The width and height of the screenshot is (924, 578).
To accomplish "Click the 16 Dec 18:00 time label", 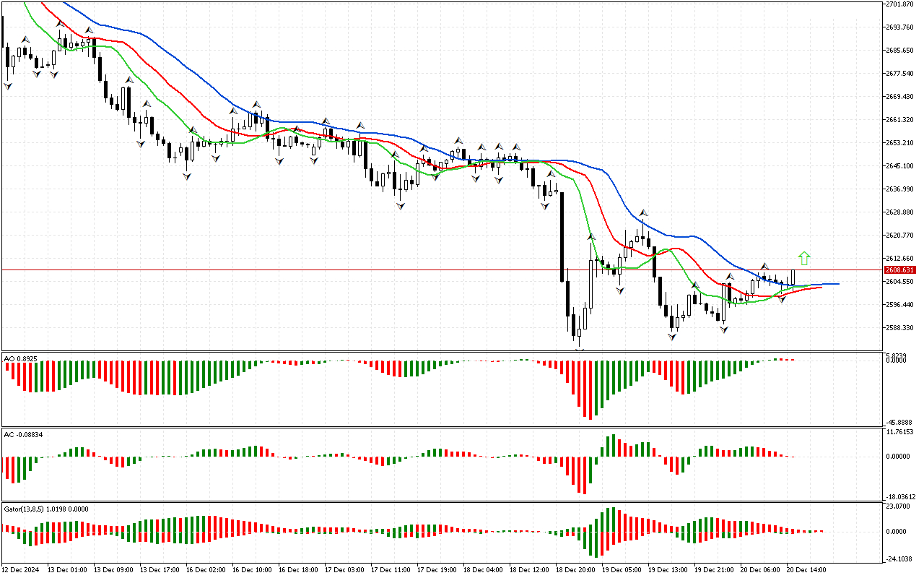I will point(298,570).
